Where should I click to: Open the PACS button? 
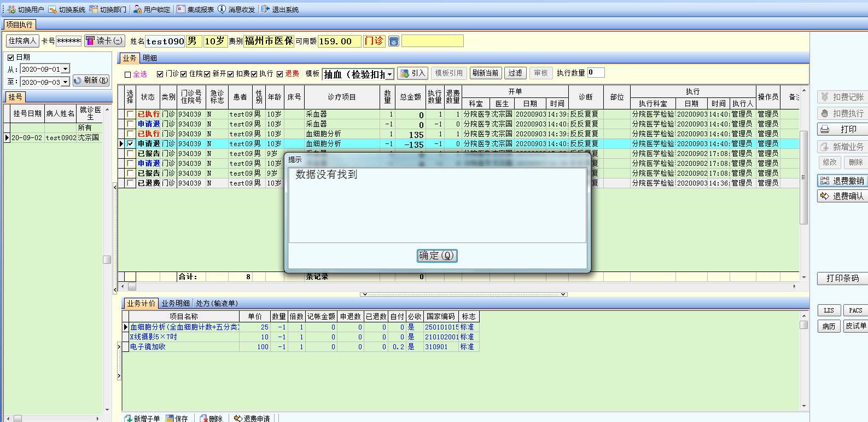tap(855, 310)
